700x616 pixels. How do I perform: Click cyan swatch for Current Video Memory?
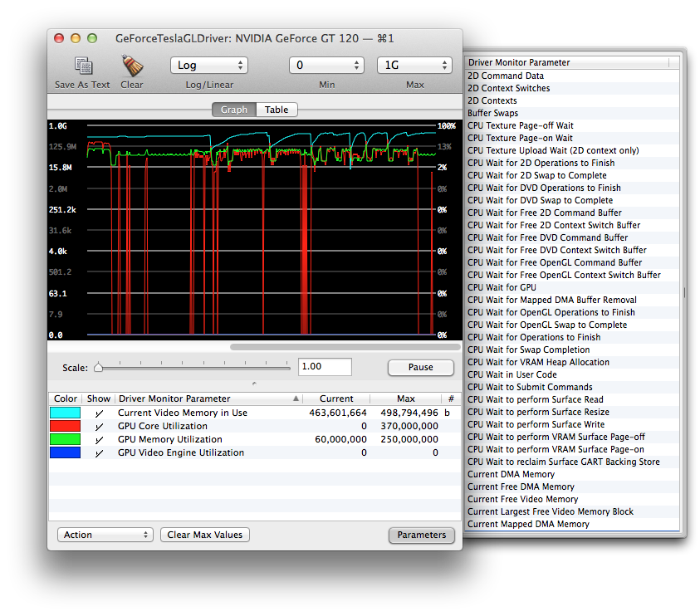pos(65,413)
